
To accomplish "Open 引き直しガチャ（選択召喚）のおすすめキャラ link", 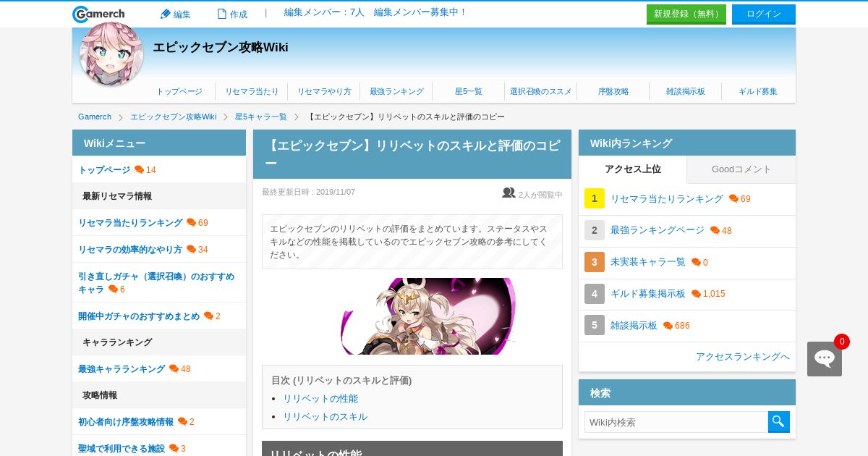I will click(x=156, y=282).
